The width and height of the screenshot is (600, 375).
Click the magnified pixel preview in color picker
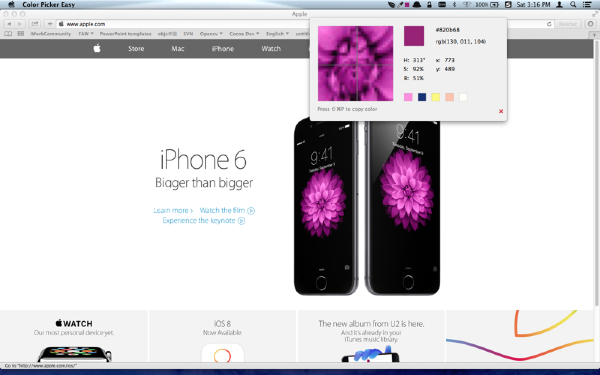point(355,64)
